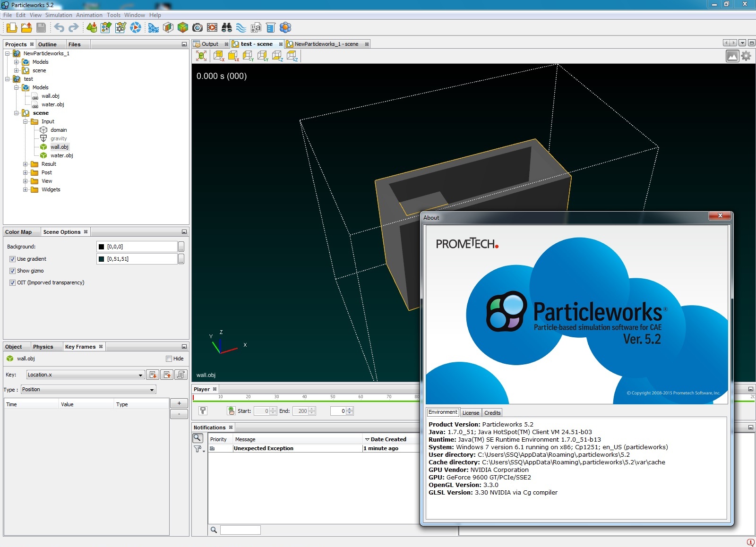Viewport: 756px width, 547px height.
Task: Click the magnifier search icon in Notifications
Action: click(x=198, y=438)
